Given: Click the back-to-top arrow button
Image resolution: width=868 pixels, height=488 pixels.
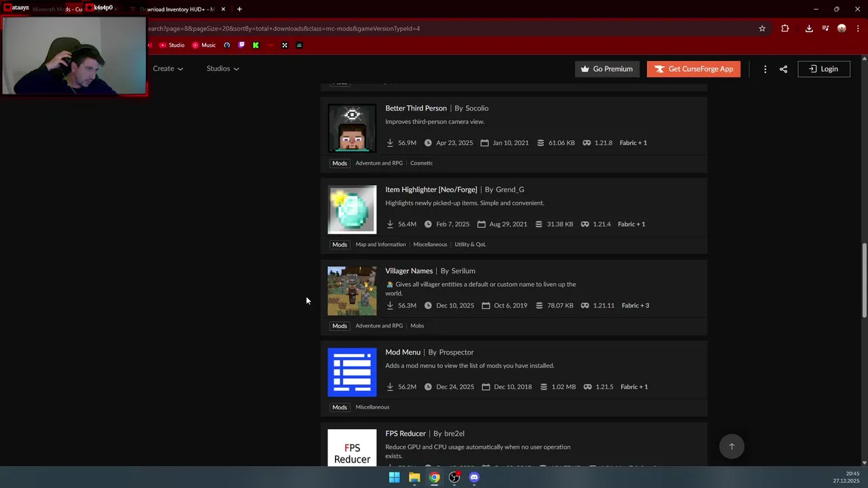Looking at the screenshot, I should coord(732,447).
